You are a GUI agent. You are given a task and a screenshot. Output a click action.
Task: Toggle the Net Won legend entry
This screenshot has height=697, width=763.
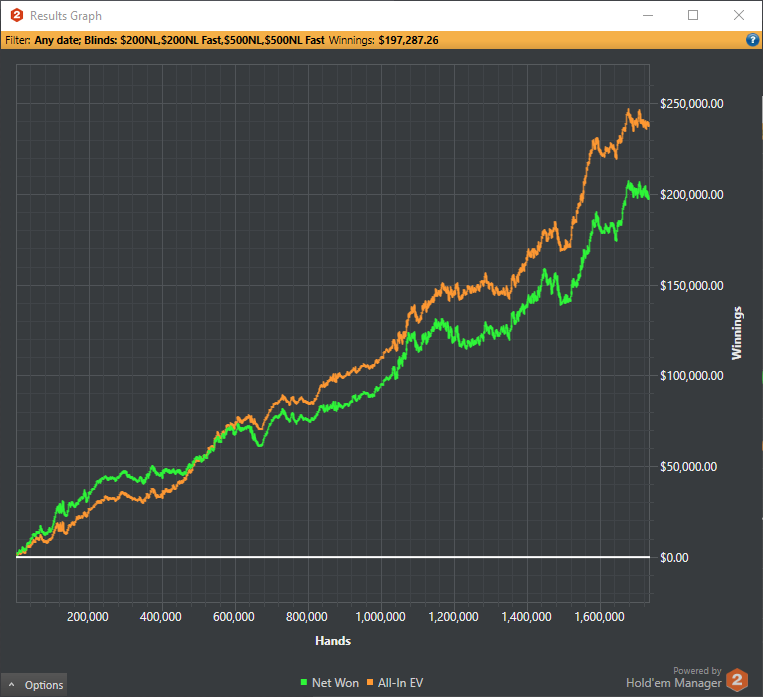329,683
